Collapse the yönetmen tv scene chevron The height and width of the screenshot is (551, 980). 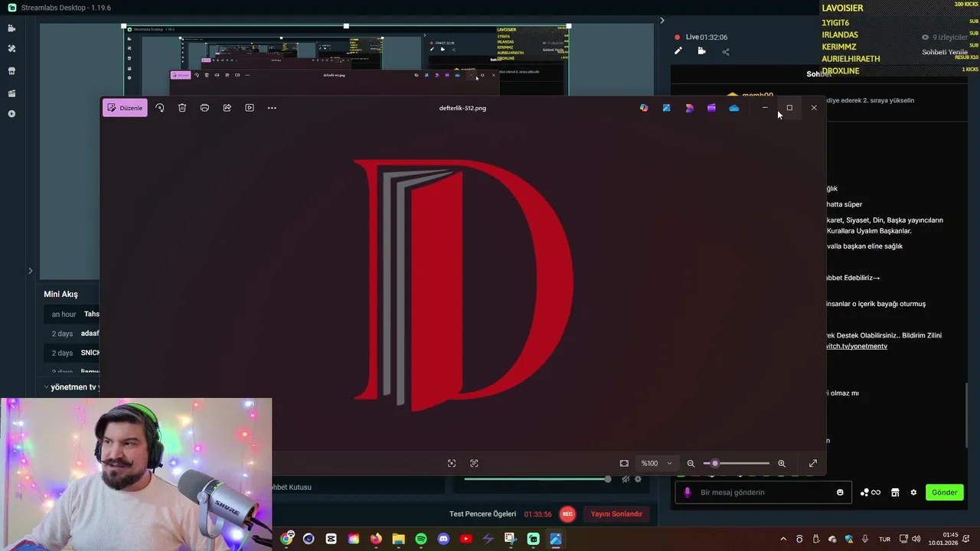[46, 387]
